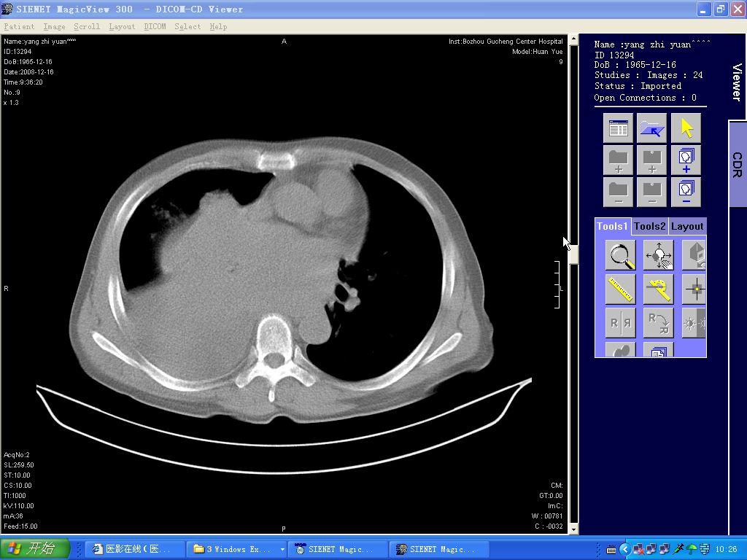The width and height of the screenshot is (747, 560).
Task: Switch to the 医影在线 taskbar window
Action: tap(136, 549)
